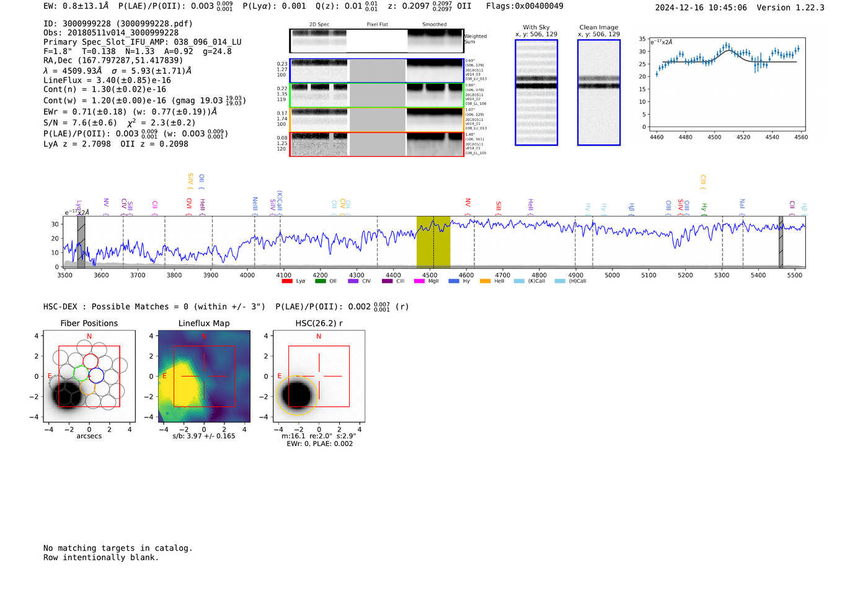
Task: Click the hatched gray band near 5460
Action: point(781,242)
